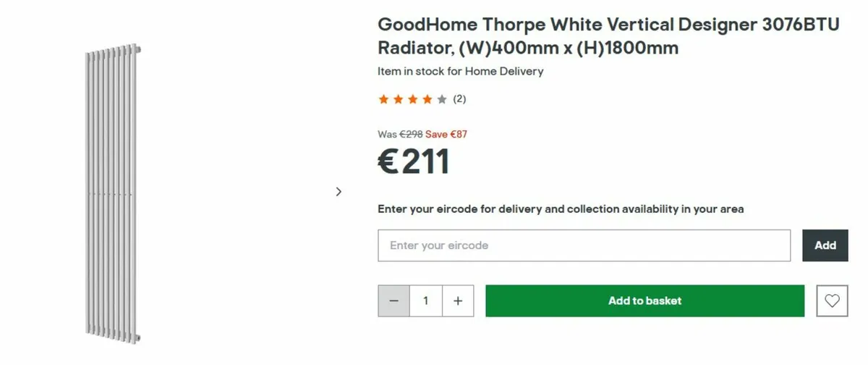
Task: Open the reviews via the (2) count
Action: point(459,99)
